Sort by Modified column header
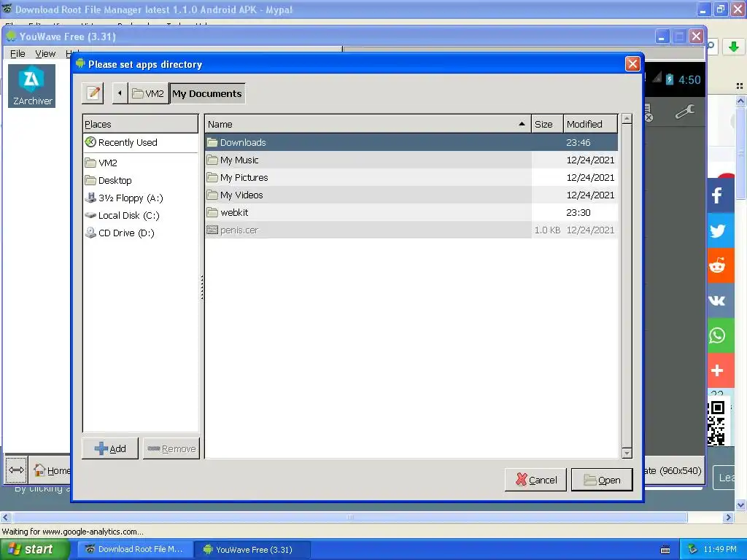The width and height of the screenshot is (747, 560). click(590, 124)
